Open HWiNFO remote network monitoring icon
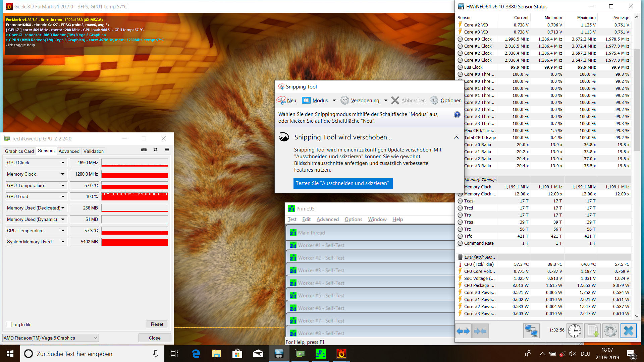 coord(531,331)
